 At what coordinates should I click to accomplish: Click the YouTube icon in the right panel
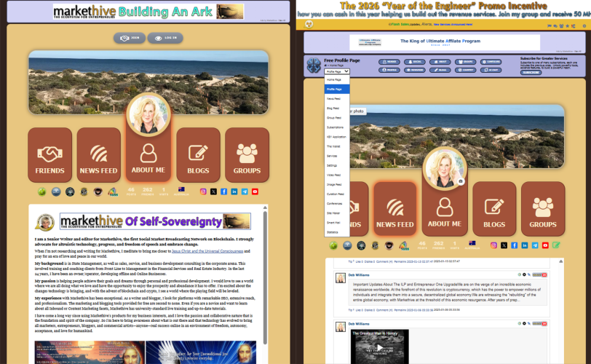point(546,245)
